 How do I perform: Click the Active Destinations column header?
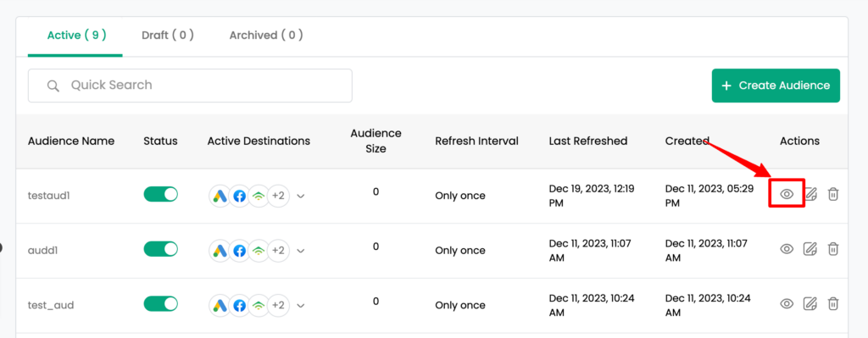(259, 141)
